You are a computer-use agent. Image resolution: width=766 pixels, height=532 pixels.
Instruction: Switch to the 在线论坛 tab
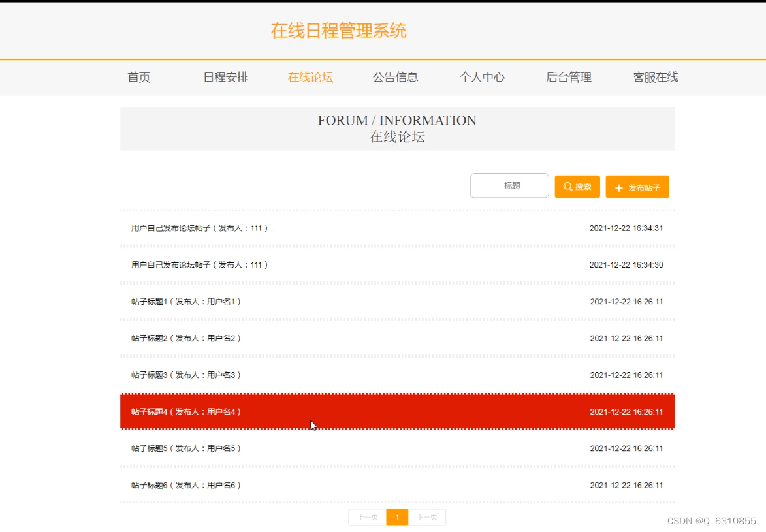[x=310, y=77]
